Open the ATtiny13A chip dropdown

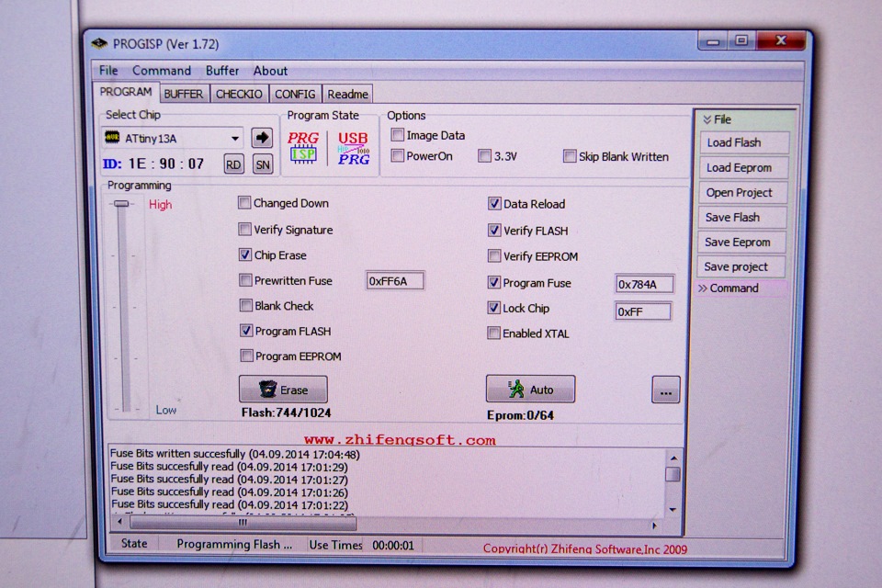pos(234,138)
